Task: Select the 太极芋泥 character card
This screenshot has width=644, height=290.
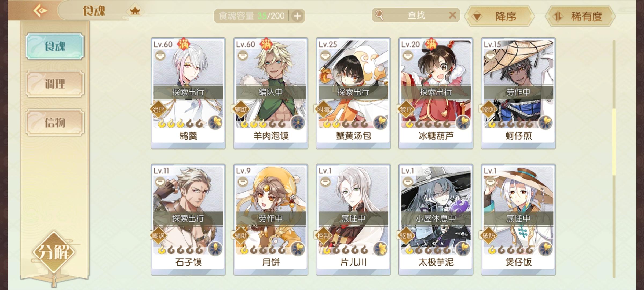Action: click(436, 219)
